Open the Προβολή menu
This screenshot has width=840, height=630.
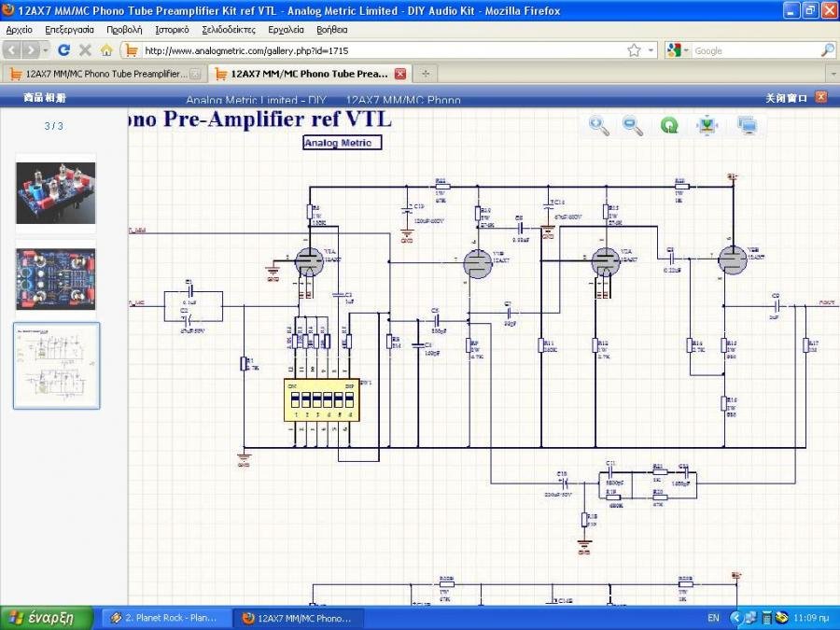pyautogui.click(x=124, y=30)
